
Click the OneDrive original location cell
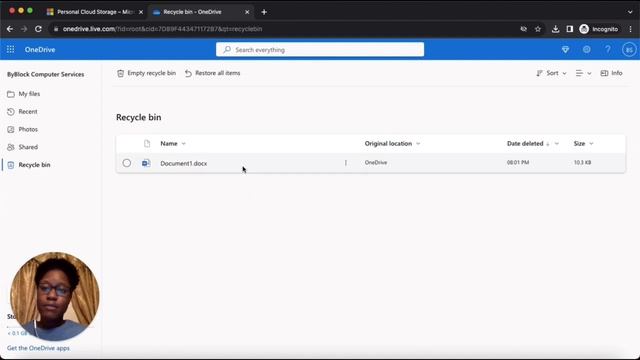click(x=376, y=162)
